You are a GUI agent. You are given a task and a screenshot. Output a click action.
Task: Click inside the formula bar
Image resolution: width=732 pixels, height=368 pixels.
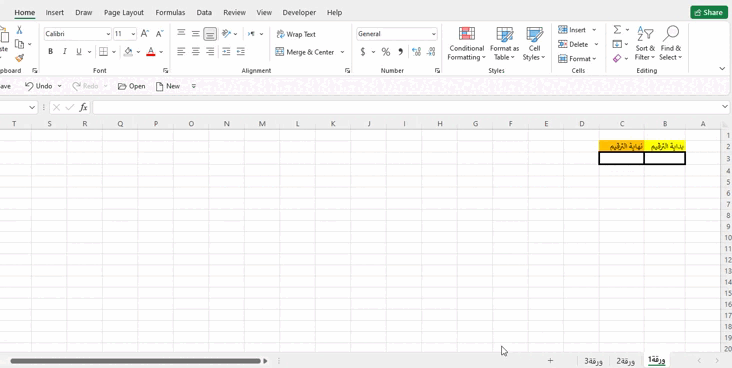(x=407, y=107)
